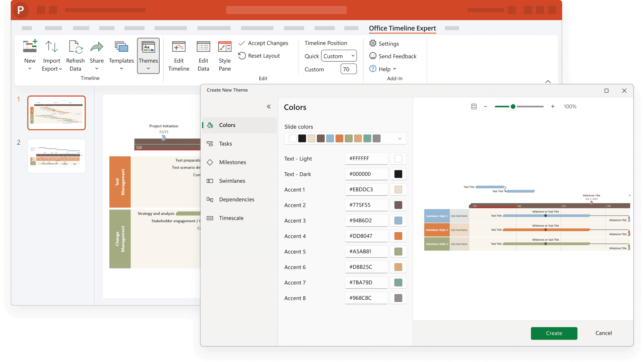Expand the Templates dropdown arrow
Screen dimensions: 644x362
coord(121,69)
